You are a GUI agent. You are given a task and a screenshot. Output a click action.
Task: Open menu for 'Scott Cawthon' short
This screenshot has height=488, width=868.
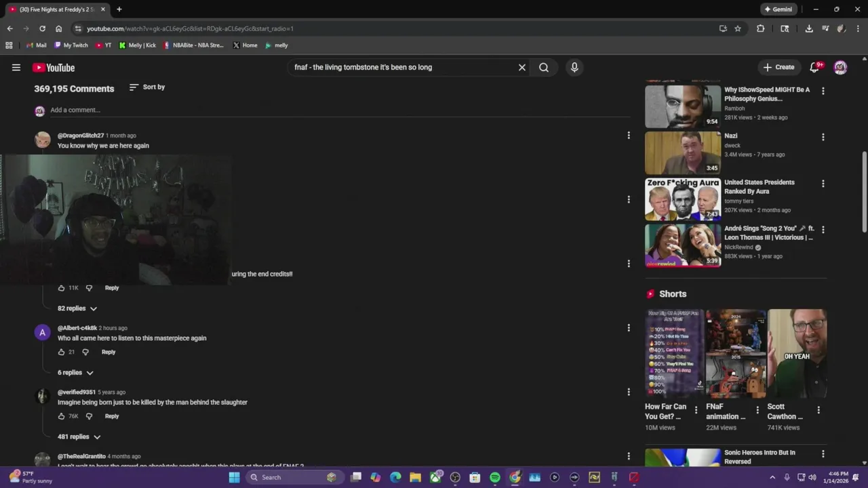818,410
